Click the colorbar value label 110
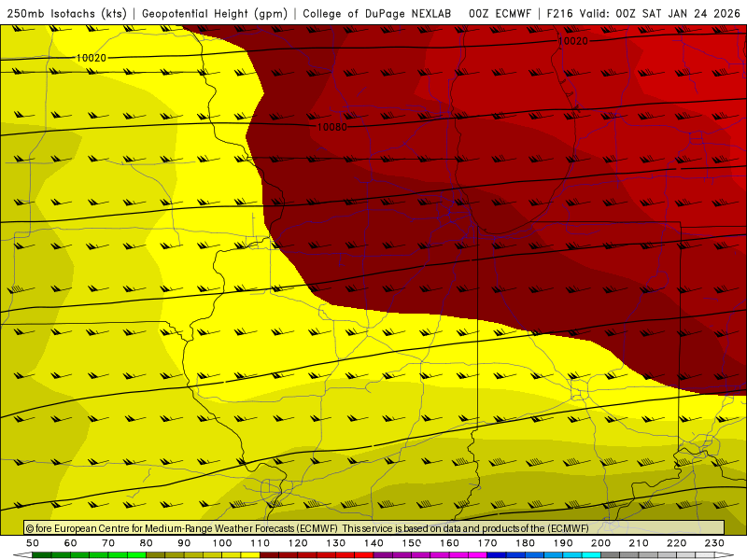 tap(260, 543)
